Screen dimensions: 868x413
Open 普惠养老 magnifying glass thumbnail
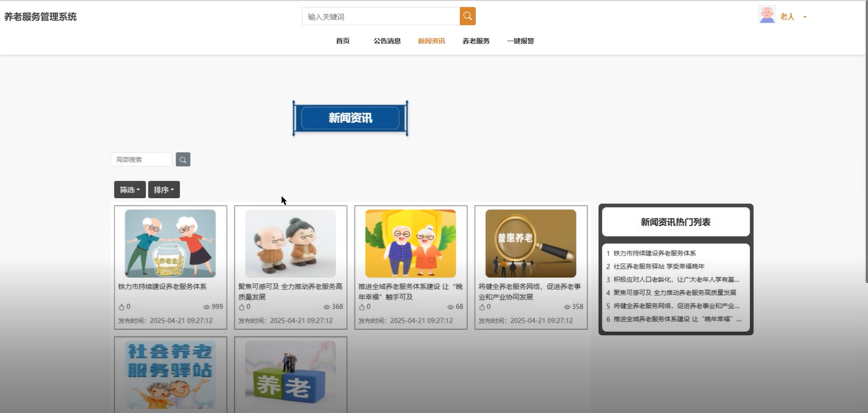pos(531,244)
